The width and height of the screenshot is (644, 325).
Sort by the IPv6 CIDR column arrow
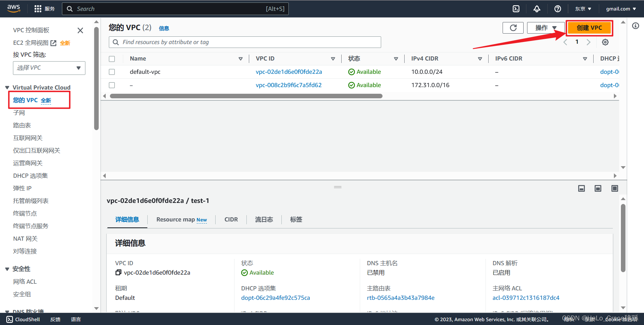(585, 59)
